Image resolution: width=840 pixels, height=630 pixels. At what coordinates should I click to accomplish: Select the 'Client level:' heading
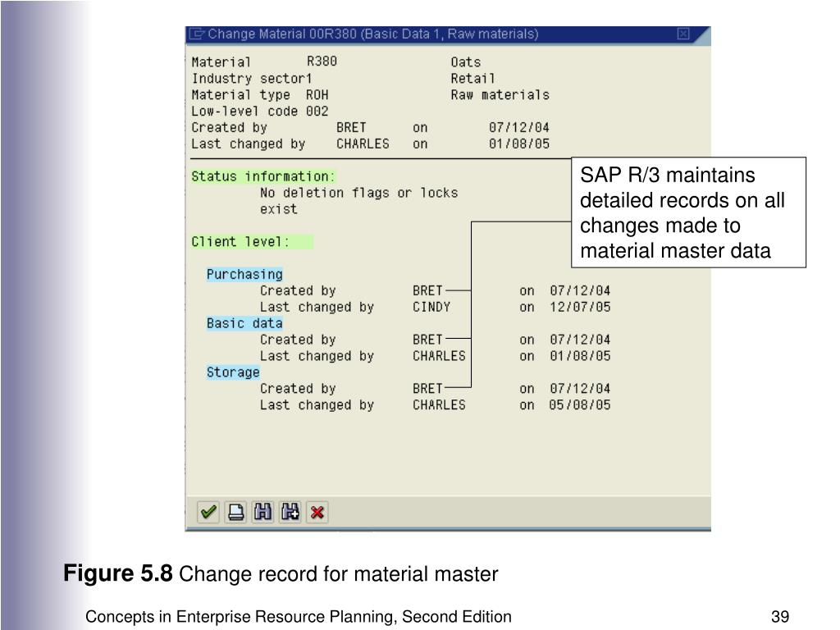[240, 242]
